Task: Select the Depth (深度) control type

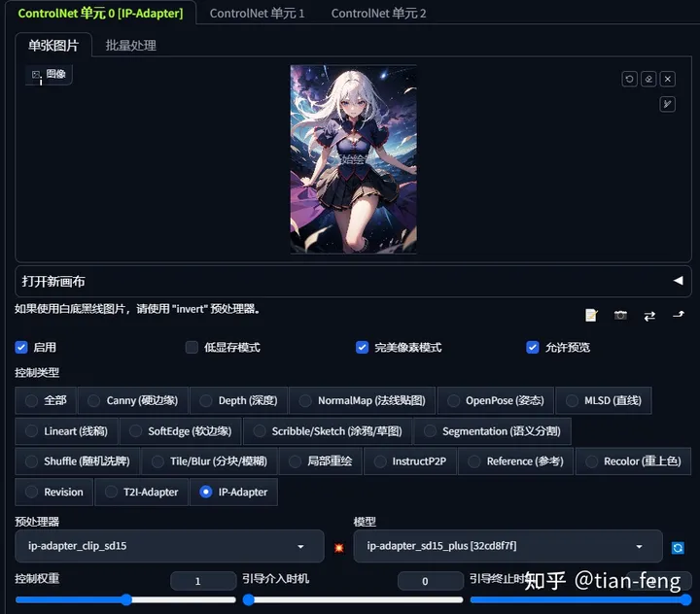Action: click(238, 400)
